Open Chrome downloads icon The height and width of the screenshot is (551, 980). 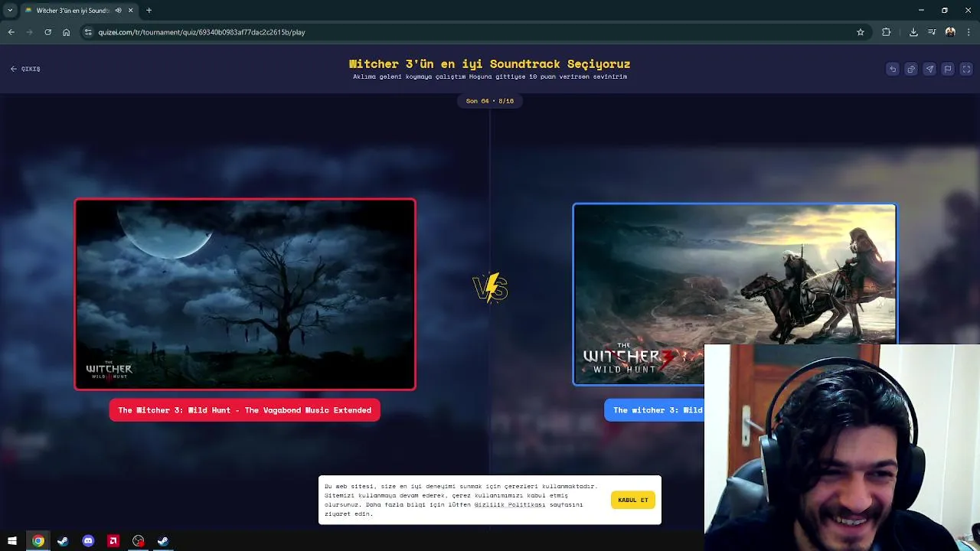[913, 32]
